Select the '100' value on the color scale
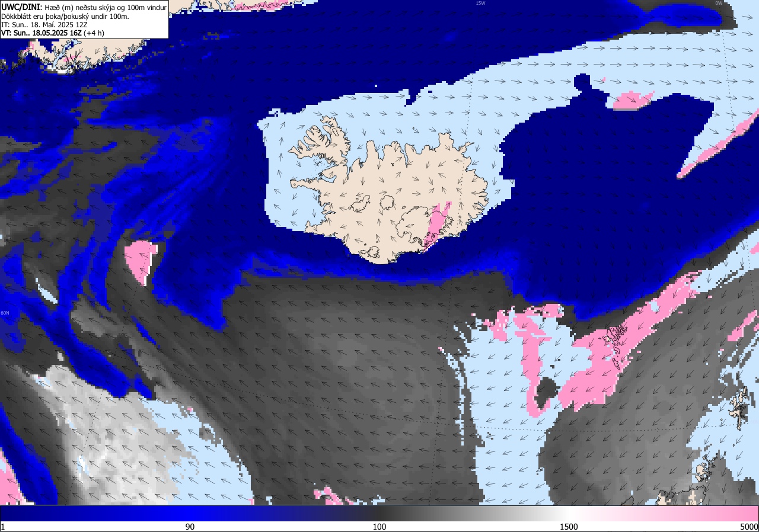Viewport: 759px width, 532px height. click(379, 527)
